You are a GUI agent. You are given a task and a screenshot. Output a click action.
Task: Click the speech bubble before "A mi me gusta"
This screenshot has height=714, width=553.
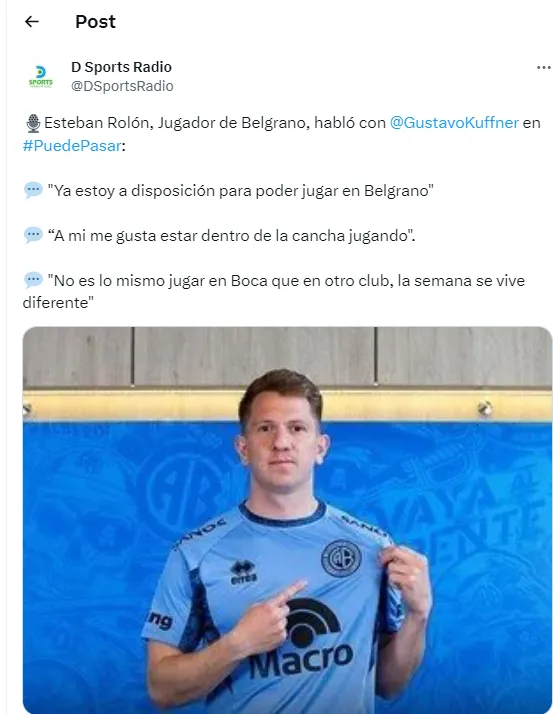click(x=33, y=235)
